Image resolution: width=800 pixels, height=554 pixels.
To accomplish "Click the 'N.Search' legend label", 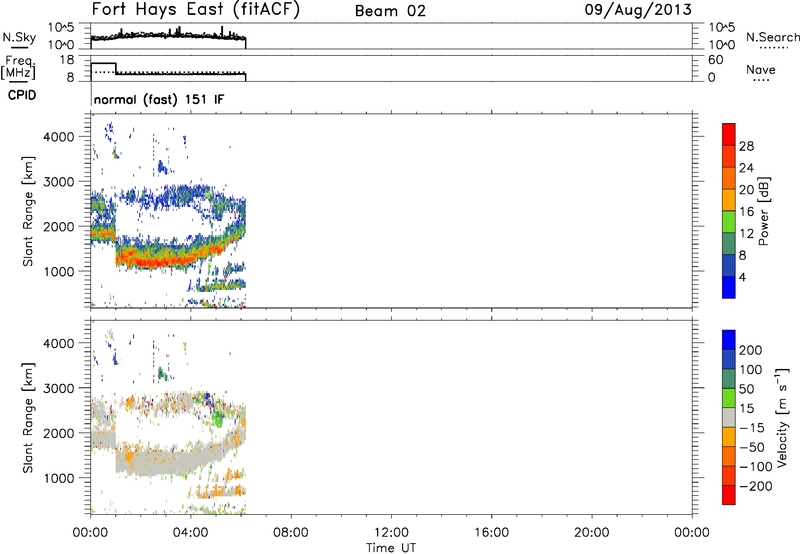I will pyautogui.click(x=773, y=37).
